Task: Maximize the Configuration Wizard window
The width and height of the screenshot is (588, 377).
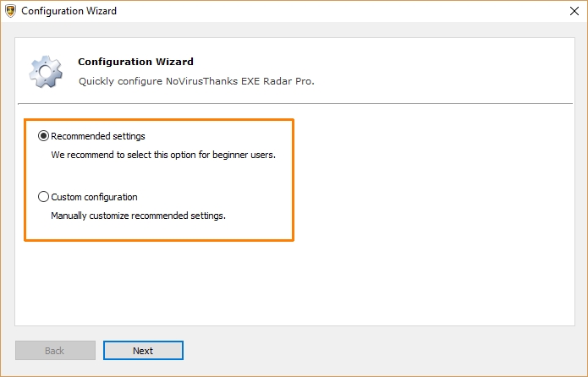Action: click(x=529, y=12)
